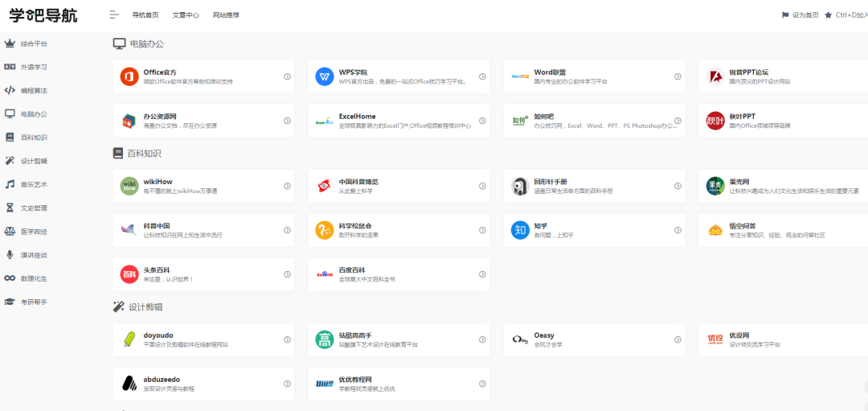This screenshot has height=411, width=868.
Task: Click the Oeasy logo icon
Action: [520, 339]
